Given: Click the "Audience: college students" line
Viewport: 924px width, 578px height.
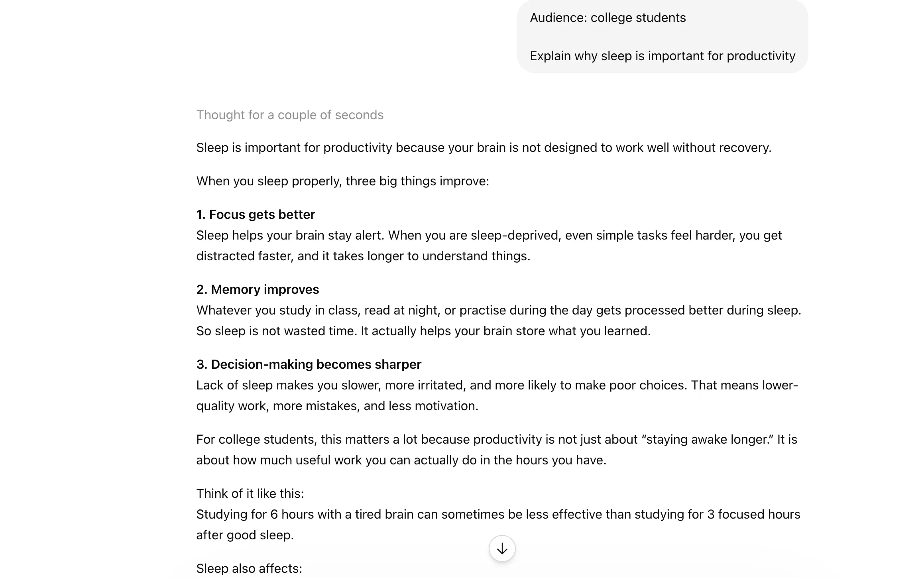Looking at the screenshot, I should pos(607,18).
